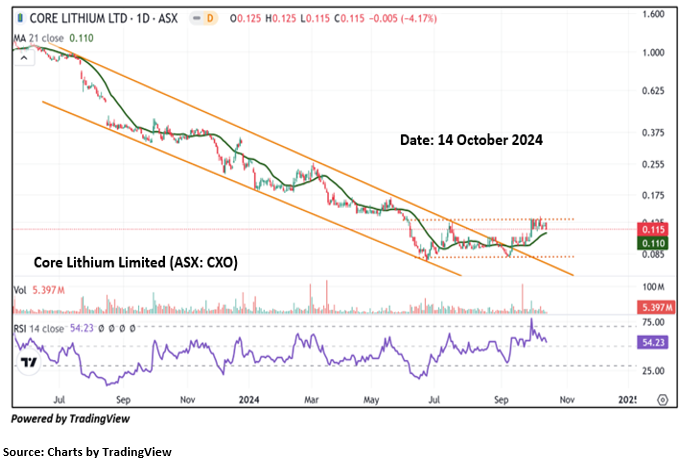Click the red 5.397M volume label
Image resolution: width=691 pixels, height=463 pixels.
(x=656, y=307)
